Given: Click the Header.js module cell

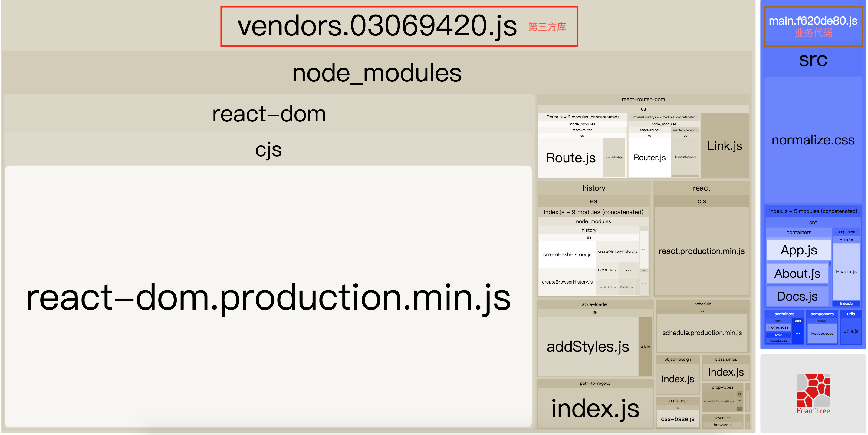Looking at the screenshot, I should pyautogui.click(x=846, y=272).
